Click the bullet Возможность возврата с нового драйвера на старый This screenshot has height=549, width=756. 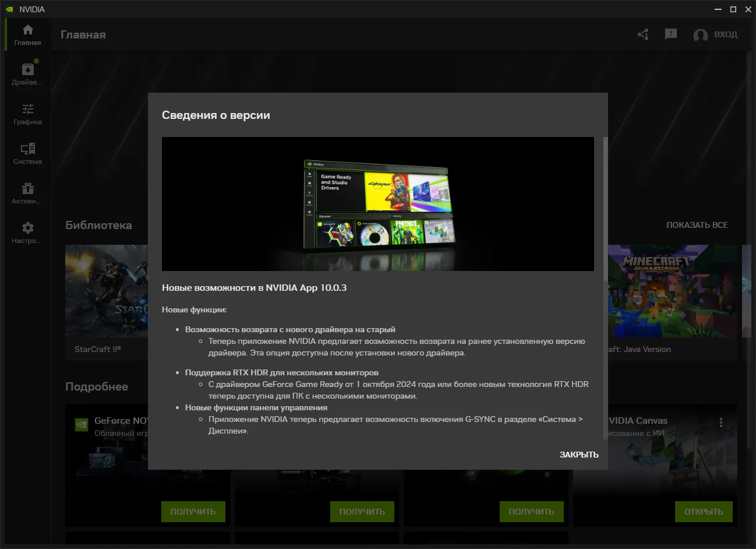point(290,330)
